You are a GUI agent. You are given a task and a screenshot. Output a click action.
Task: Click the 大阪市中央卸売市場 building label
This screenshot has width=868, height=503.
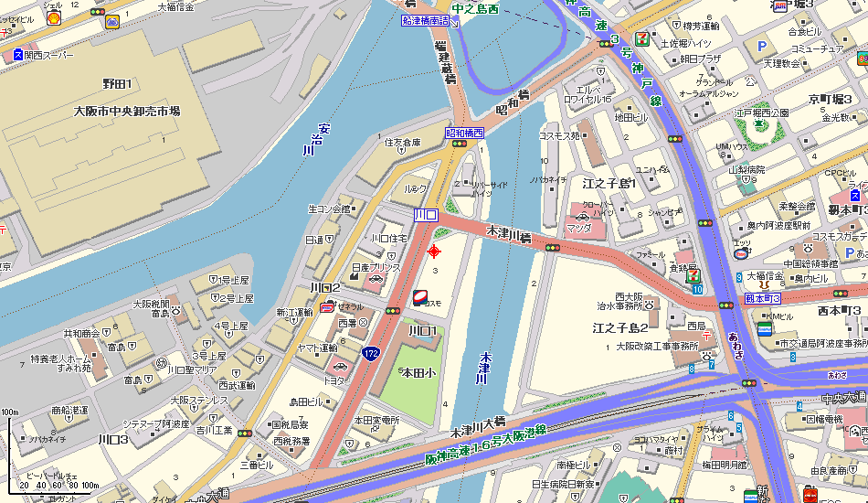(x=127, y=111)
